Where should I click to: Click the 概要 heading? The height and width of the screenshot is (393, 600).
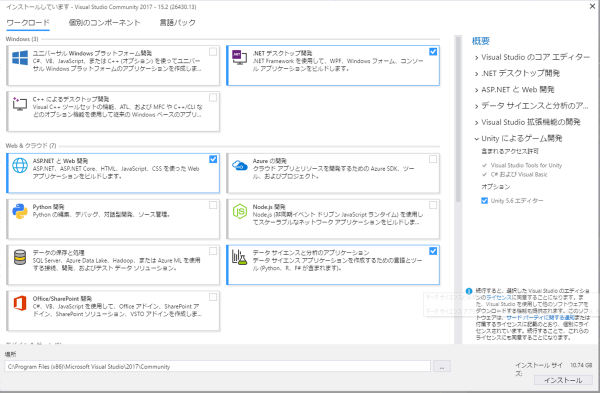[481, 41]
